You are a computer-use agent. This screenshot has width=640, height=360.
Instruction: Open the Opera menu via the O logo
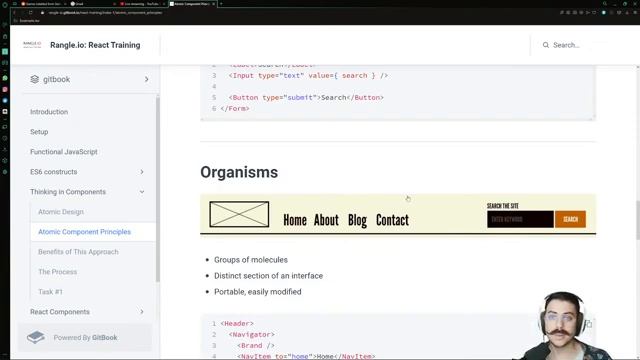[x=5, y=4]
